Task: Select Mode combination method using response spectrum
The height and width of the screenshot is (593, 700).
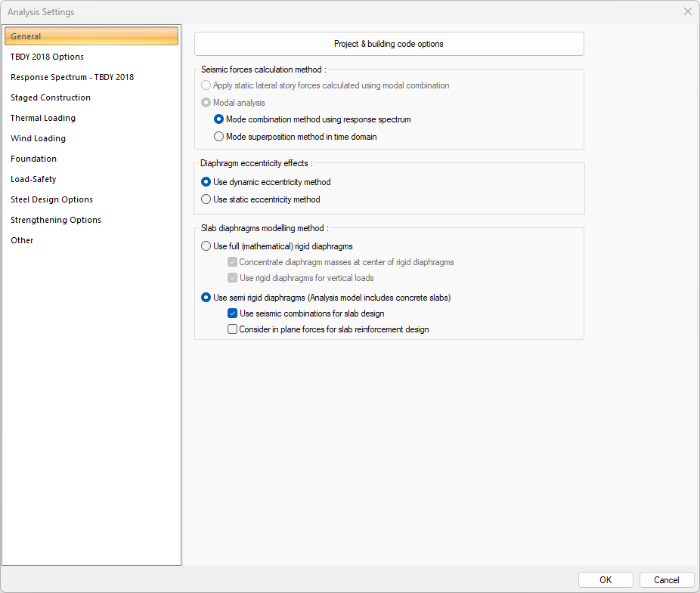Action: click(219, 119)
